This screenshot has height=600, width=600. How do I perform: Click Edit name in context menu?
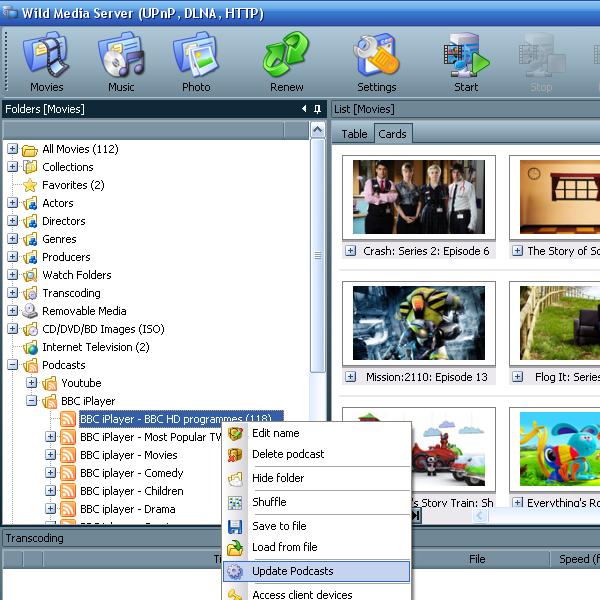[x=275, y=433]
